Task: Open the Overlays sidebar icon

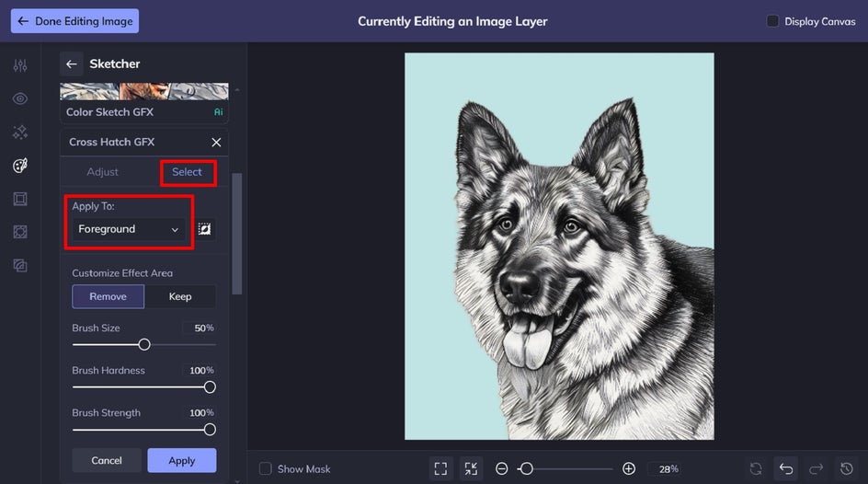Action: (x=20, y=232)
